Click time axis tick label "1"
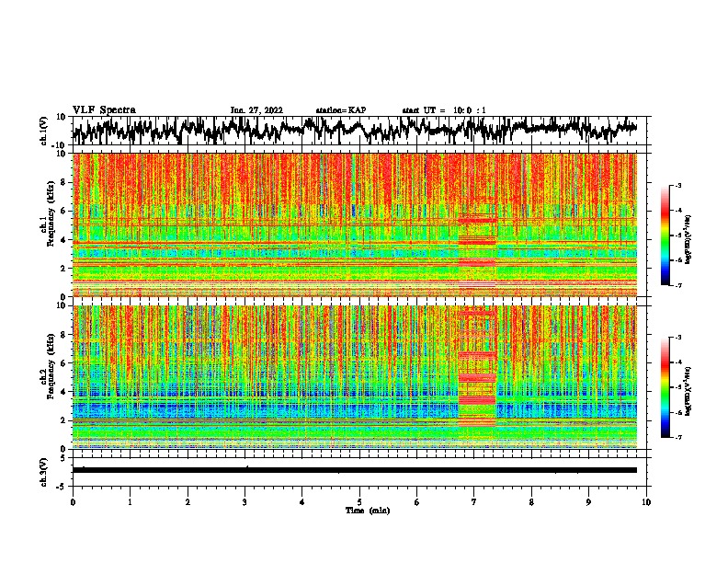 pyautogui.click(x=130, y=502)
